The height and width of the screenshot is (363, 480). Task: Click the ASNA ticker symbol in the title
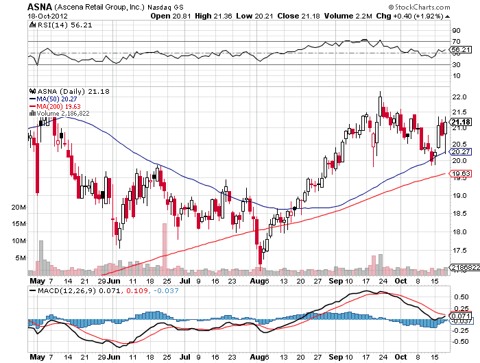[x=39, y=7]
